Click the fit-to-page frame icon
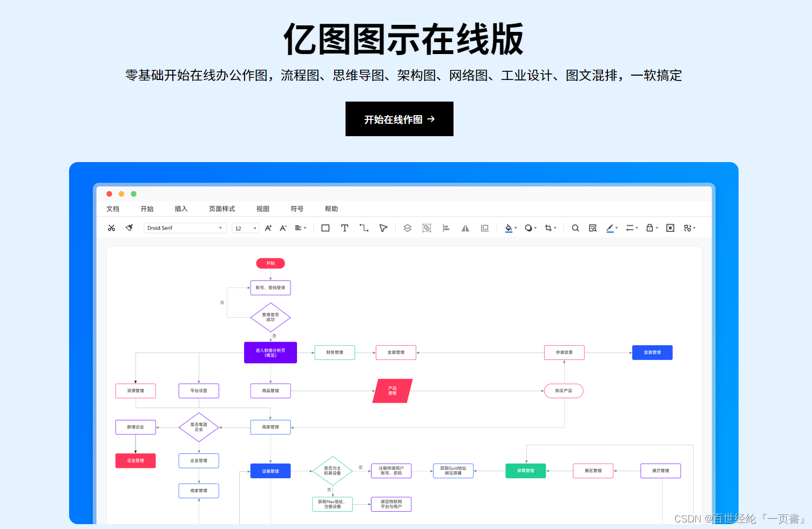This screenshot has width=812, height=529. (670, 228)
